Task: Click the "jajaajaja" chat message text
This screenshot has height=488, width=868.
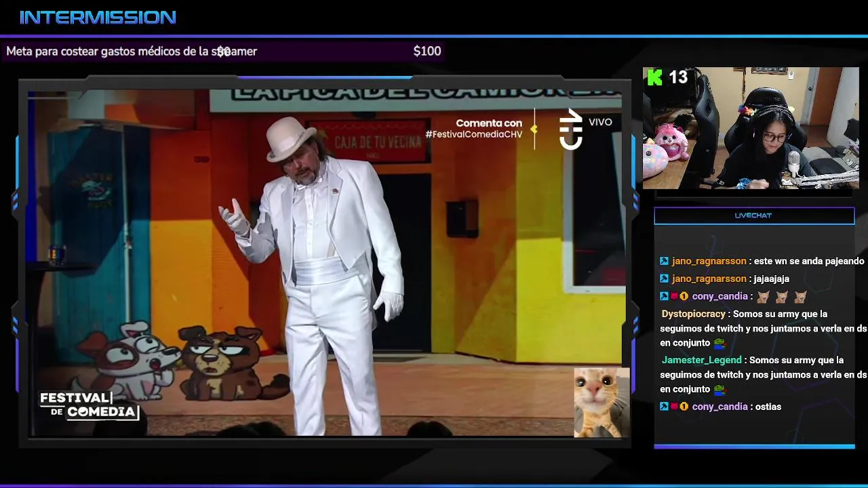Action: [x=772, y=279]
